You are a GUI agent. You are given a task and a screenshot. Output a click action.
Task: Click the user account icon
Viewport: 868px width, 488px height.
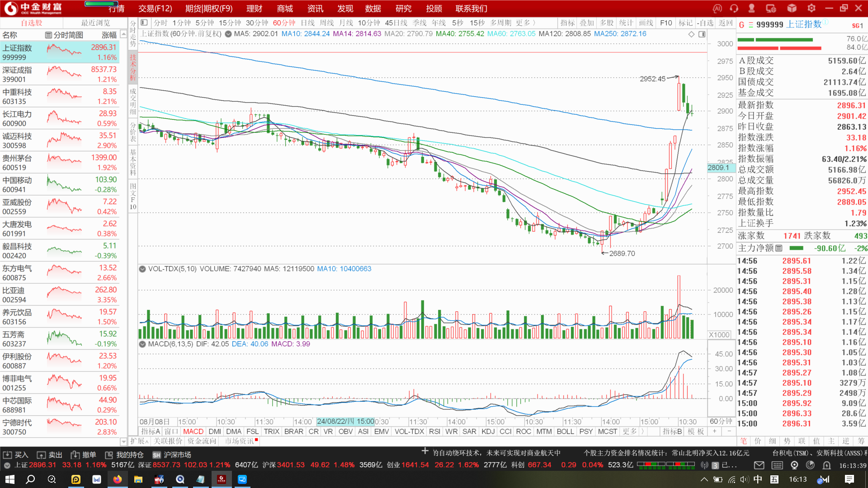click(x=751, y=8)
